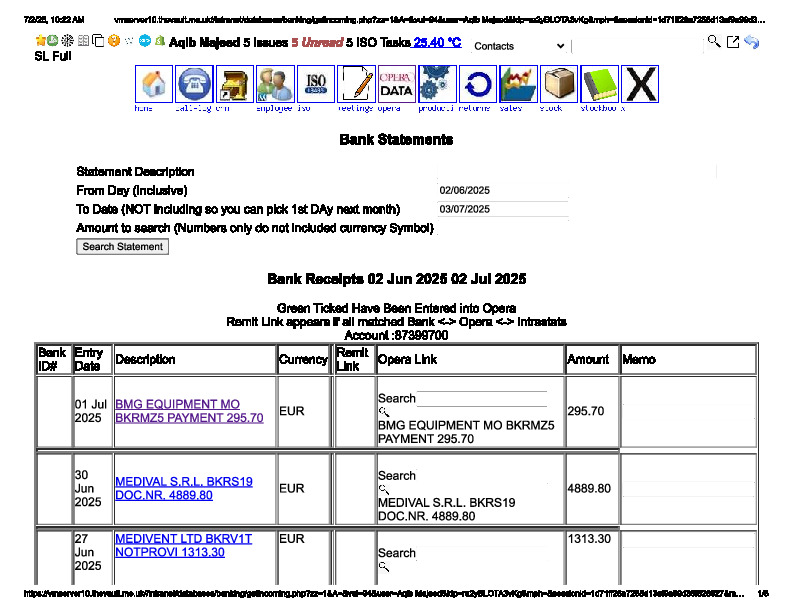Open the call-log telephone icon
Image resolution: width=792 pixels, height=612 pixels.
coord(195,84)
